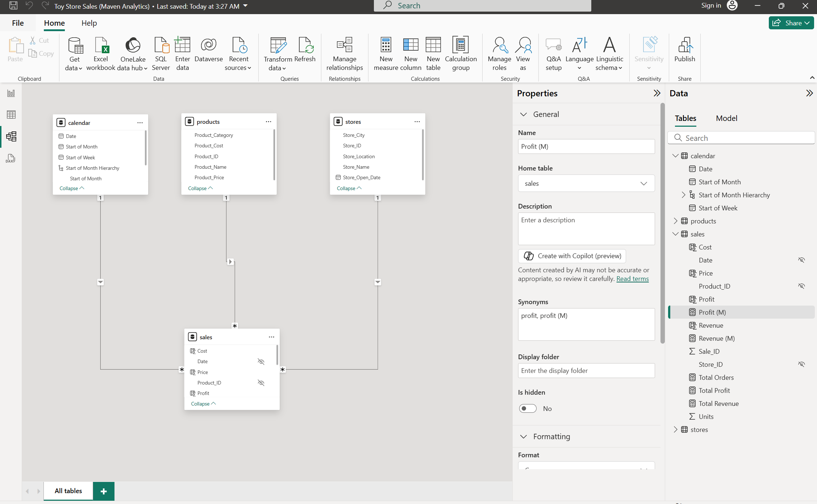817x504 pixels.
Task: Unhide Date field in Data pane
Action: pos(801,260)
